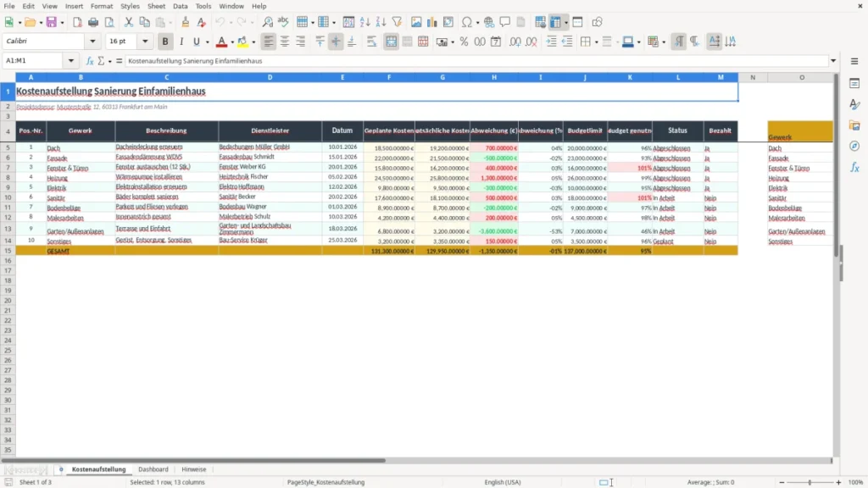Sort ascending
This screenshot has width=868, height=488.
click(364, 22)
